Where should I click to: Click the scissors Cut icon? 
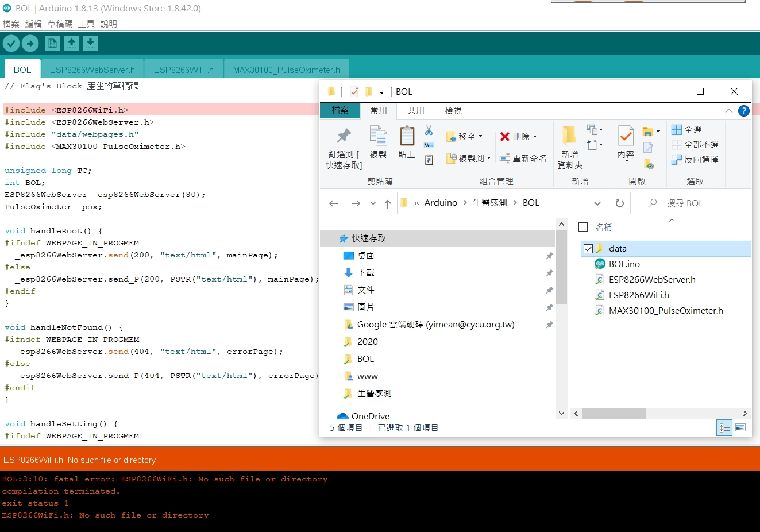pos(429,130)
